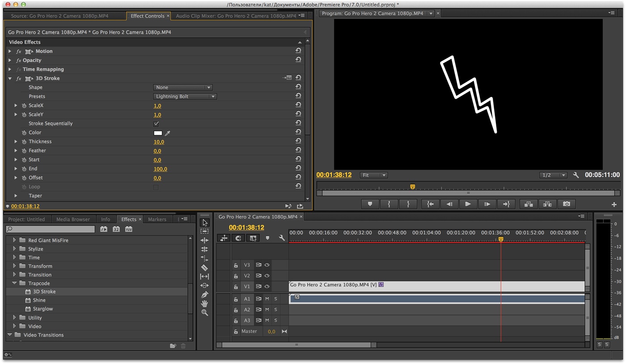Select the Razor tool
This screenshot has height=364, width=626.
[205, 268]
